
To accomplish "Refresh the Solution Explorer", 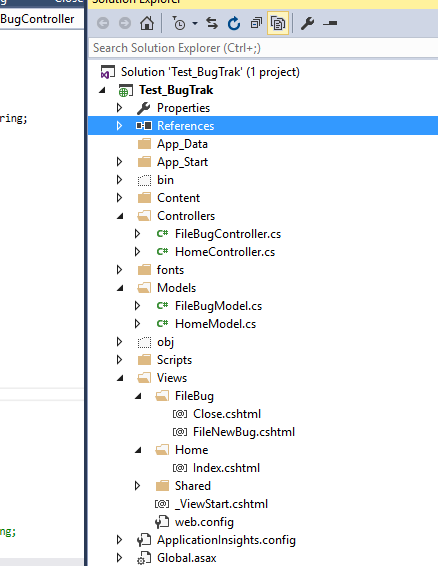I will [x=234, y=23].
